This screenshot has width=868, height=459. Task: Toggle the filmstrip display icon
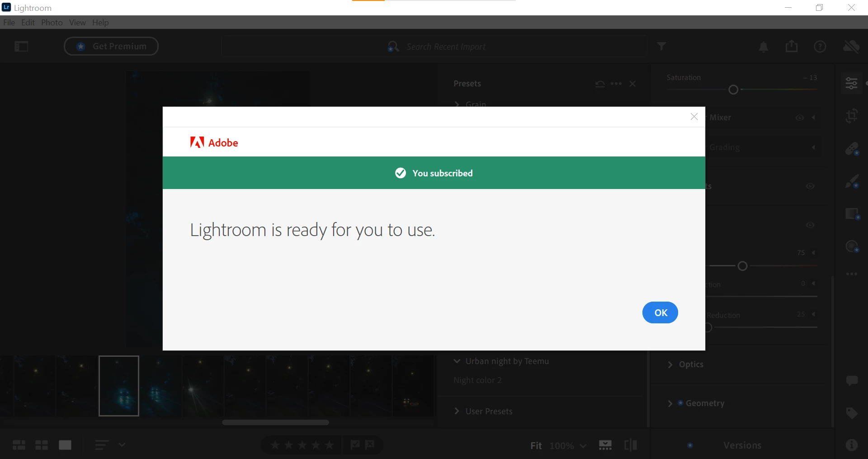[605, 445]
